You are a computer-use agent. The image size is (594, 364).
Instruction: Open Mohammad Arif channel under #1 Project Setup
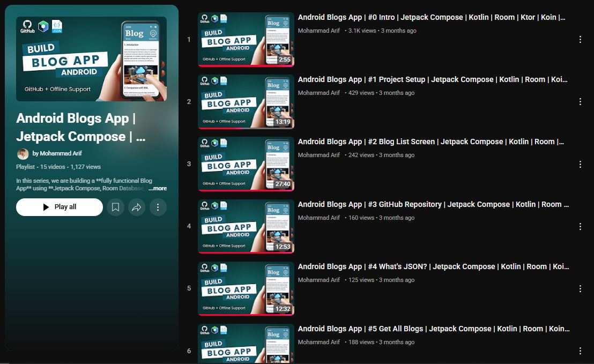tap(318, 93)
